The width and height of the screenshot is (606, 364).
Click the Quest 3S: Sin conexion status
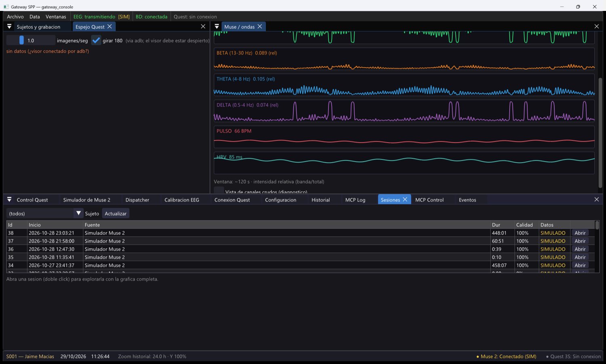click(x=573, y=356)
